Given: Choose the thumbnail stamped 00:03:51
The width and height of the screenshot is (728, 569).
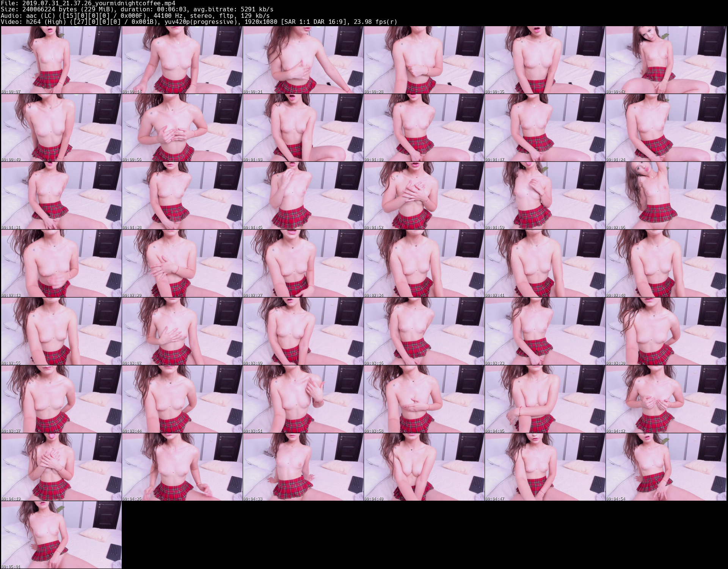Looking at the screenshot, I should 303,399.
